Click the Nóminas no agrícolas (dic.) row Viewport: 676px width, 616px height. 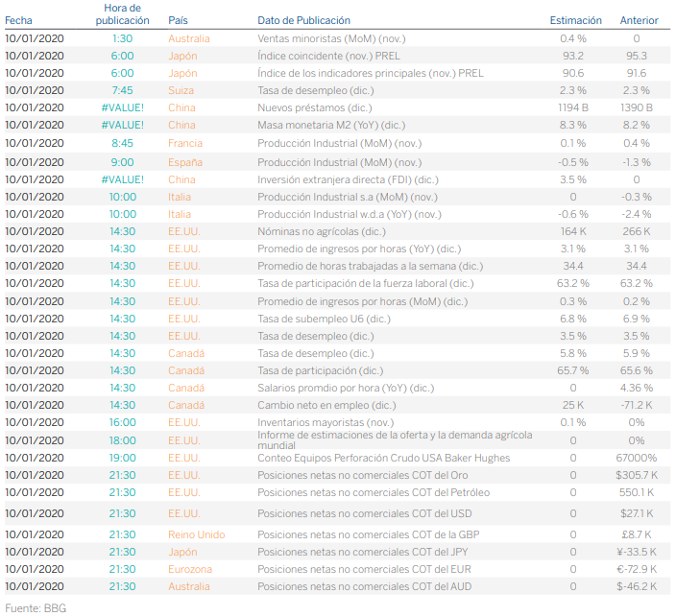click(x=322, y=231)
